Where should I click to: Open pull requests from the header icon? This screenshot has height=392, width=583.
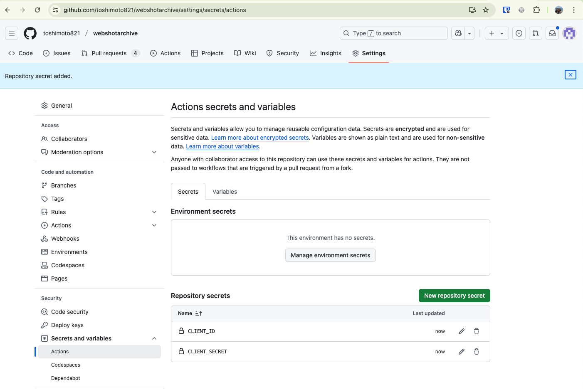tap(535, 33)
